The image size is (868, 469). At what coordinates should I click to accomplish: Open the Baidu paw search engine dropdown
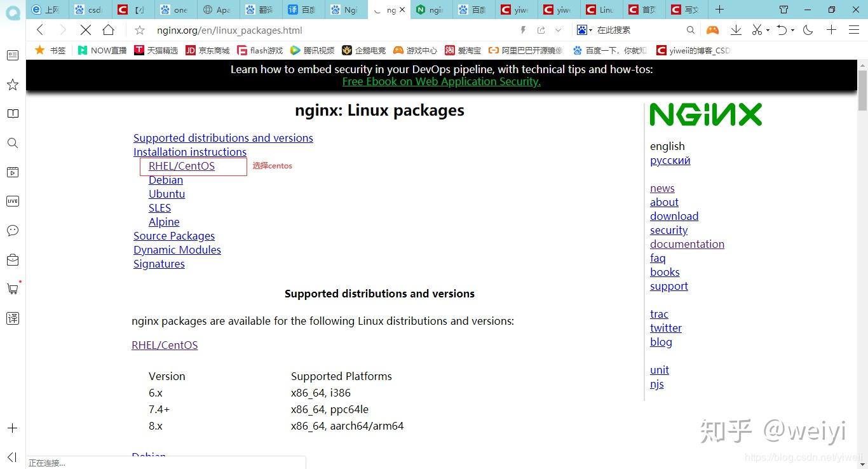(x=584, y=30)
